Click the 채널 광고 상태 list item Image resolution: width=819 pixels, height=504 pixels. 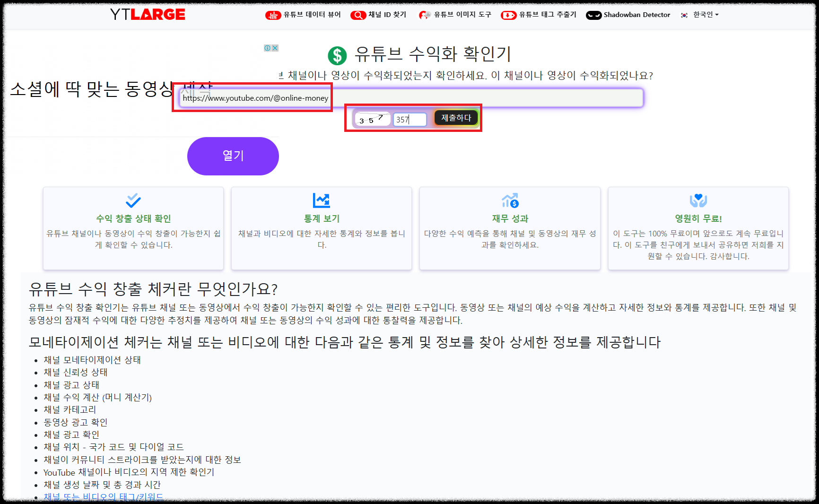click(x=71, y=385)
